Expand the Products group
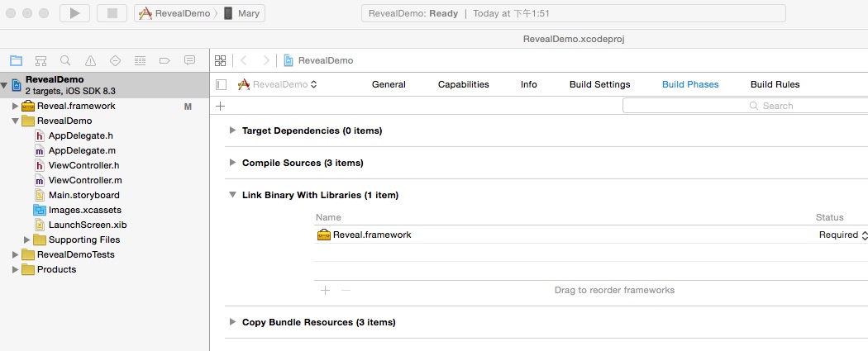Image resolution: width=868 pixels, height=351 pixels. [15, 269]
